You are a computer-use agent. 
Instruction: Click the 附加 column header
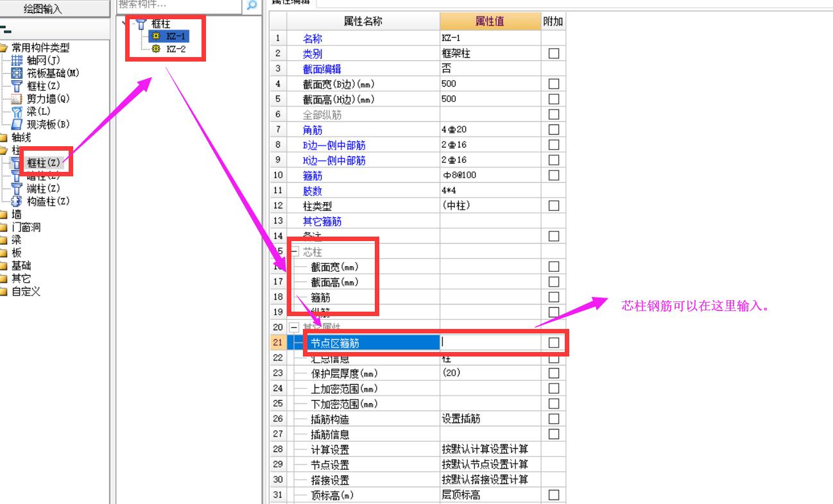[553, 21]
